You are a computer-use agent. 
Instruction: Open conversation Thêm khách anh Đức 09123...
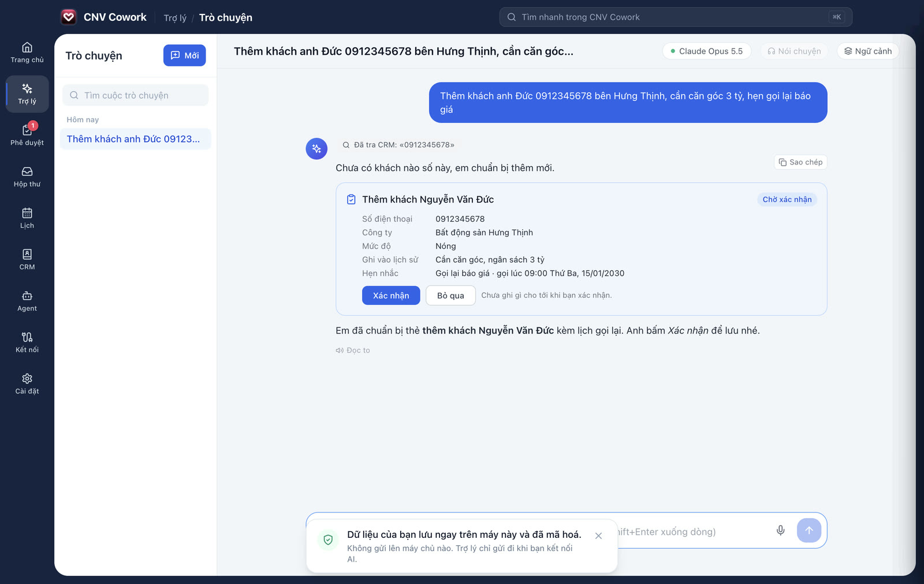click(135, 139)
